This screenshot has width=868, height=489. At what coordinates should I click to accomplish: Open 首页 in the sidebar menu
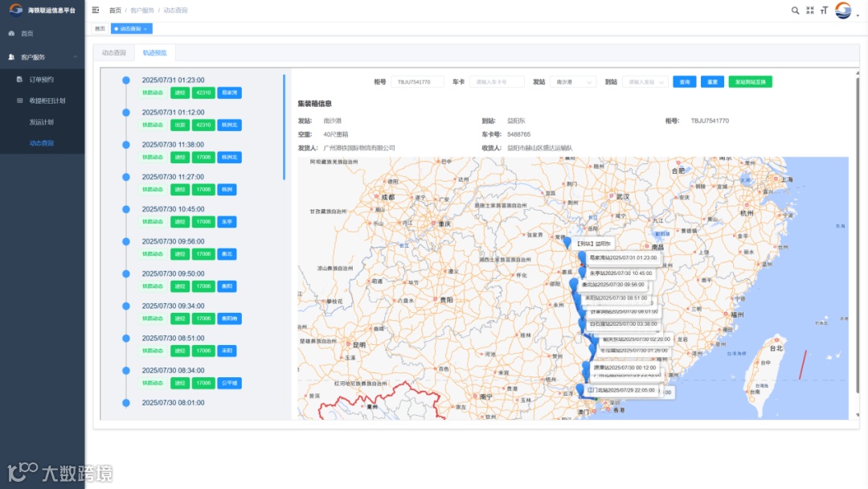(43, 33)
